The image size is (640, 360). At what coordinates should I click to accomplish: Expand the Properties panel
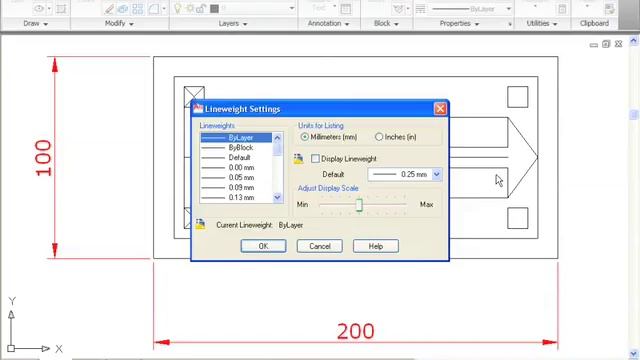click(459, 24)
